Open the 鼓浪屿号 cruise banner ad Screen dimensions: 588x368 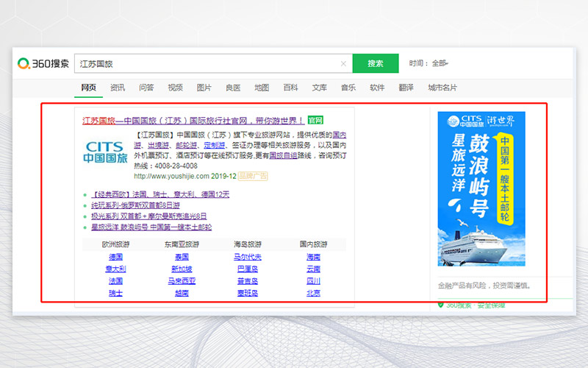pos(481,189)
